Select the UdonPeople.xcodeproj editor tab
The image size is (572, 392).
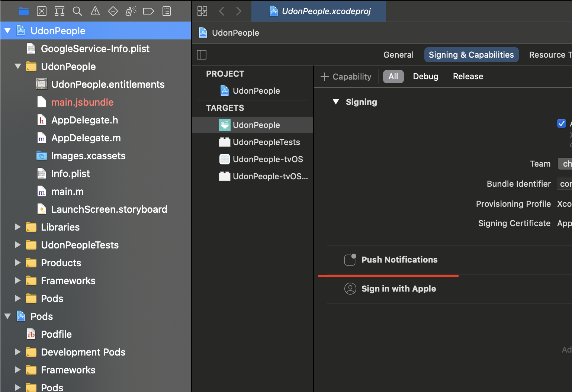point(319,11)
